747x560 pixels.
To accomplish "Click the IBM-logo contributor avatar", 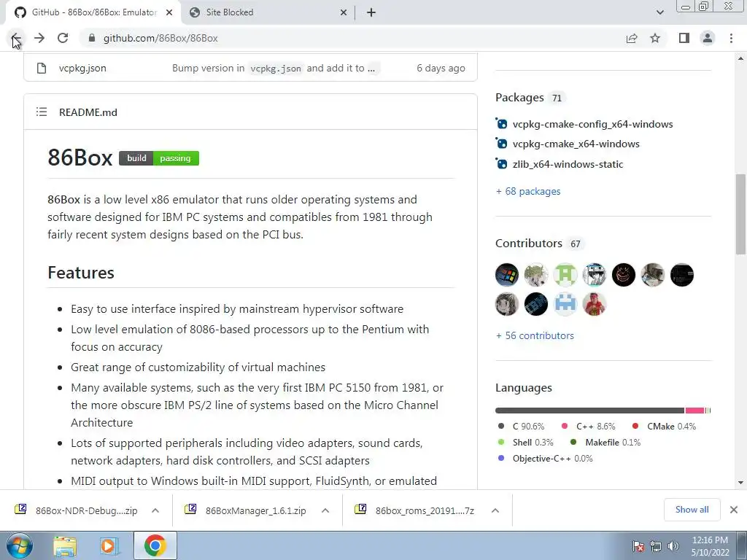I will pos(536,304).
